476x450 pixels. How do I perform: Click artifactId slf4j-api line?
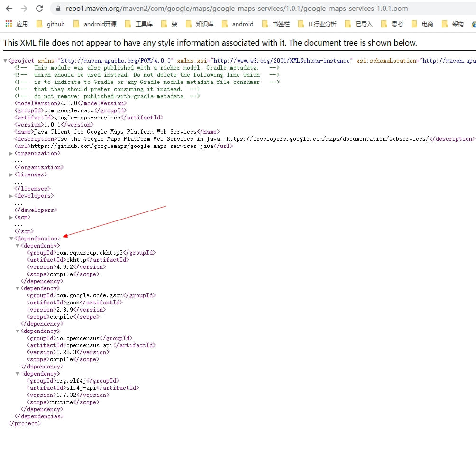(83, 388)
